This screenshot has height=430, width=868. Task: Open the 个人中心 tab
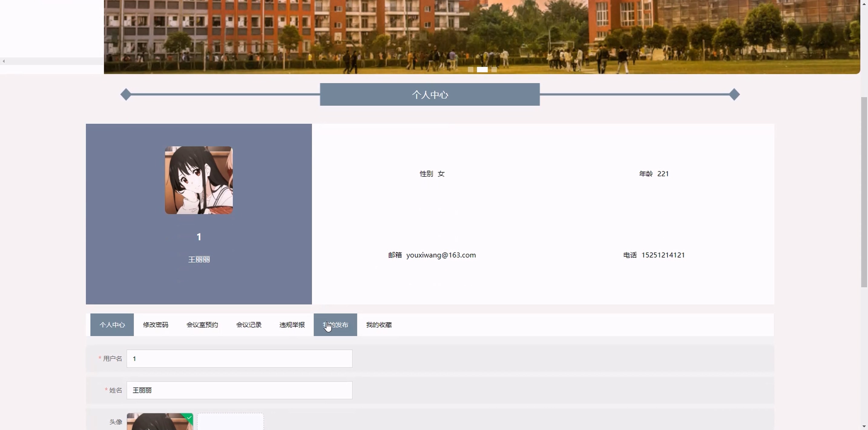click(112, 324)
